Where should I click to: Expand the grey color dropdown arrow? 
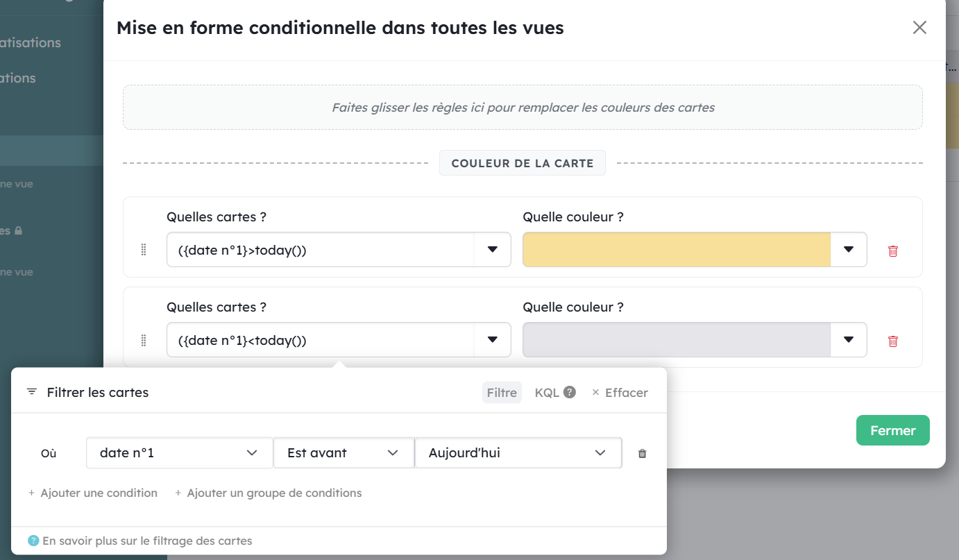(x=849, y=340)
